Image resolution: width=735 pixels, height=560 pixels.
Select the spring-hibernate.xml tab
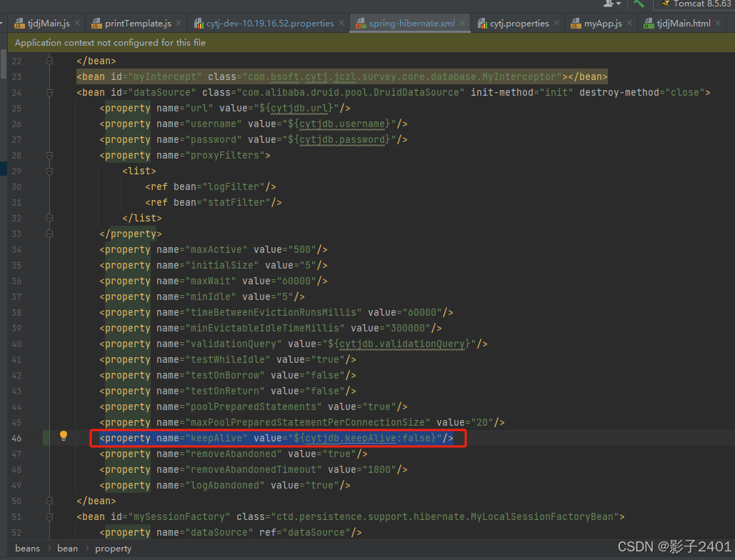[x=411, y=24]
